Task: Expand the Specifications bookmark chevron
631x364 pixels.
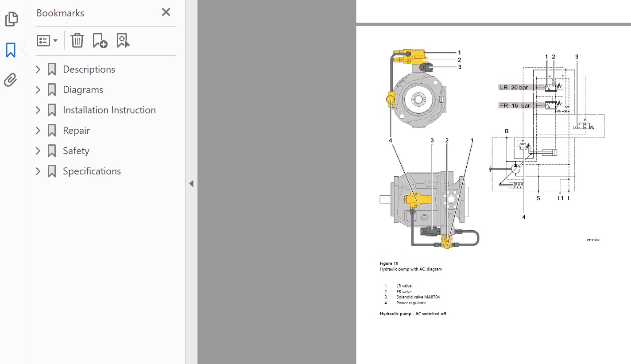Action: tap(38, 171)
